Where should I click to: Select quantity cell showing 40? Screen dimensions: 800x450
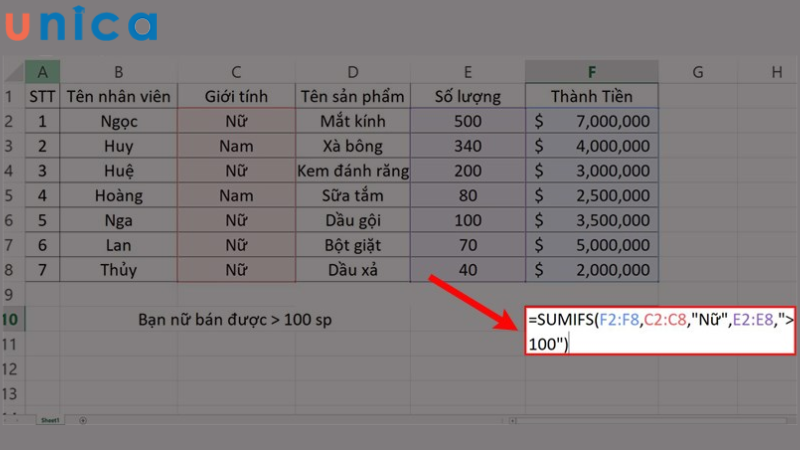[468, 270]
